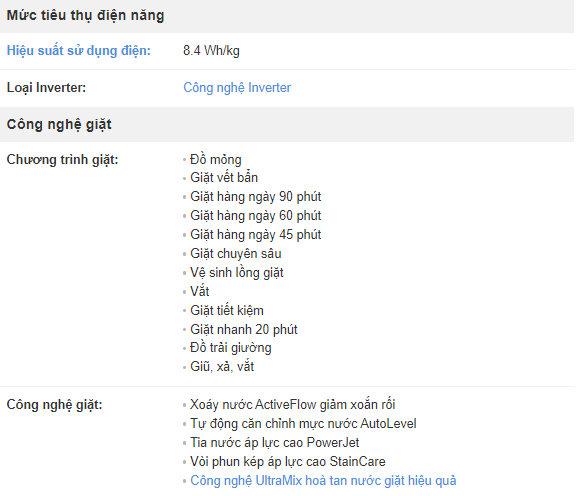Screen dimensions: 576x496
Task: Open the Hiệu suất sử dụng điện link
Action: tap(79, 51)
